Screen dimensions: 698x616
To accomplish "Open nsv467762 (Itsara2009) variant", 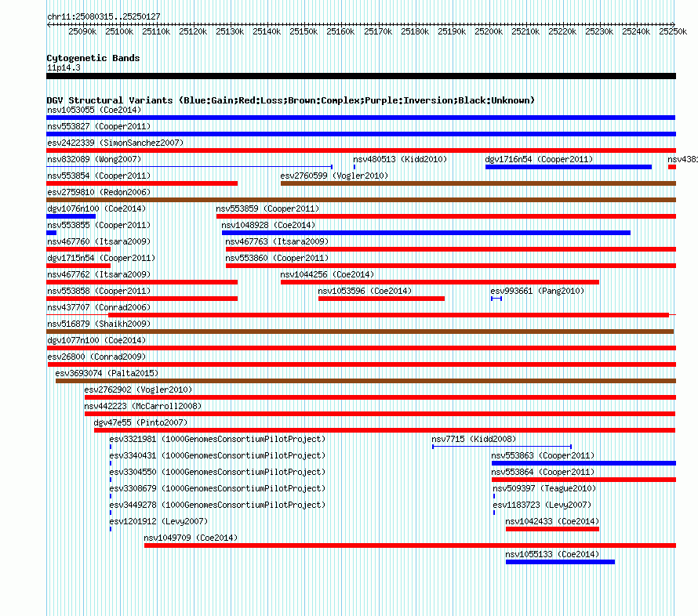I will (99, 274).
